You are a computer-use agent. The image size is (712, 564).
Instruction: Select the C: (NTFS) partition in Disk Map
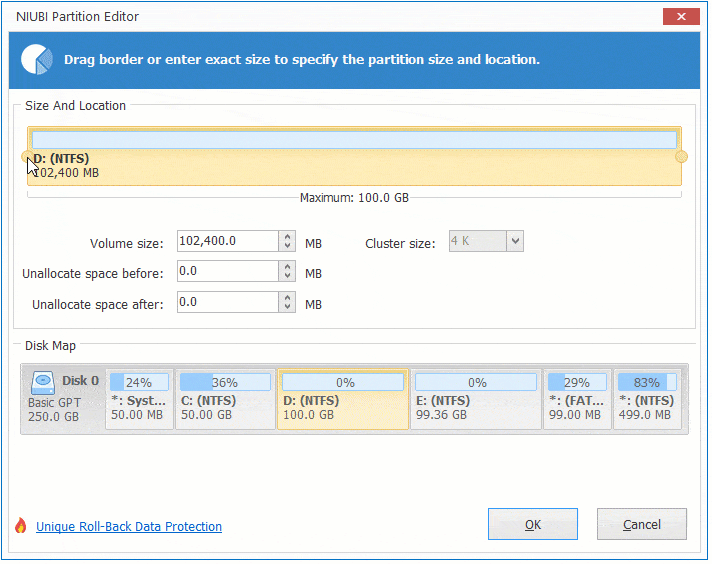(x=225, y=400)
